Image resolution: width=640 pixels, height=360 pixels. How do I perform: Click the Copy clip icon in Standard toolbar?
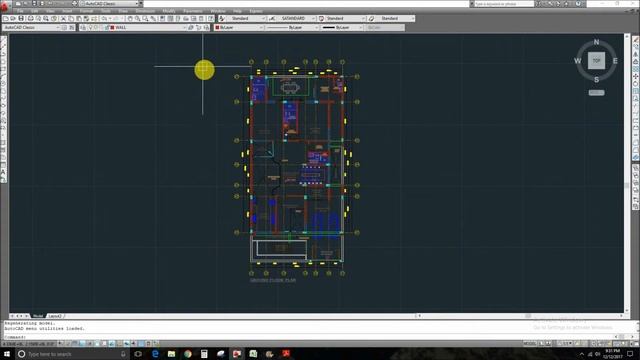(71, 18)
